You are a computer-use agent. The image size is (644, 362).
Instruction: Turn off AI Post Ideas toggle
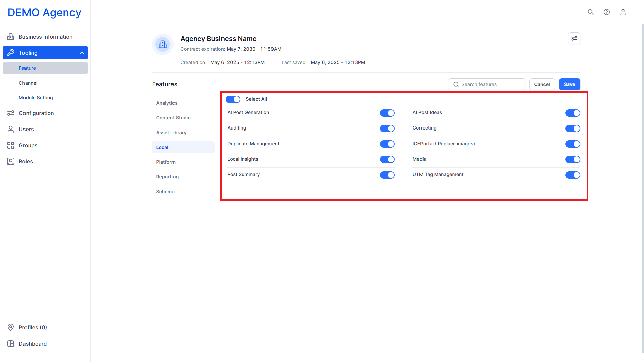pos(573,113)
